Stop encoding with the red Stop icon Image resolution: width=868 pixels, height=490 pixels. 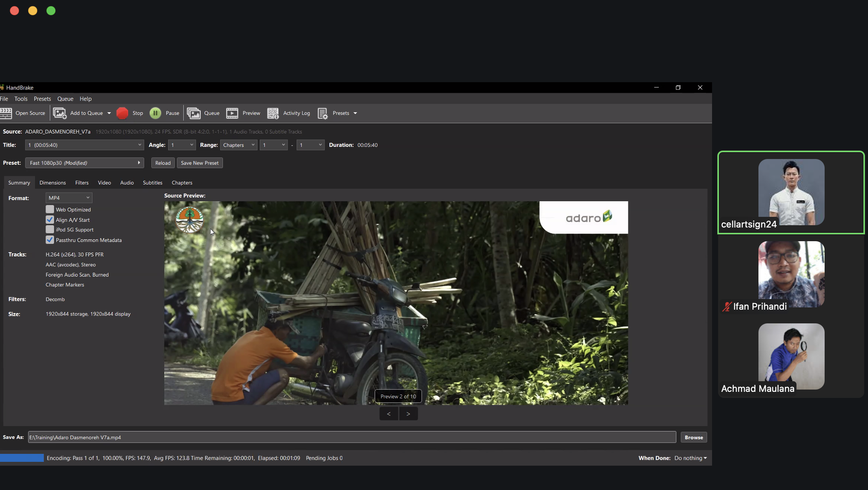tap(122, 113)
